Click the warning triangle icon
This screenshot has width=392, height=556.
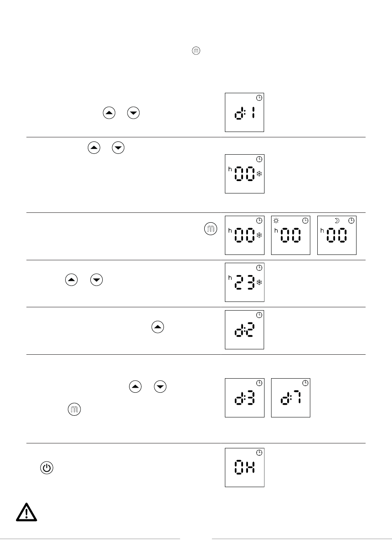click(x=26, y=512)
